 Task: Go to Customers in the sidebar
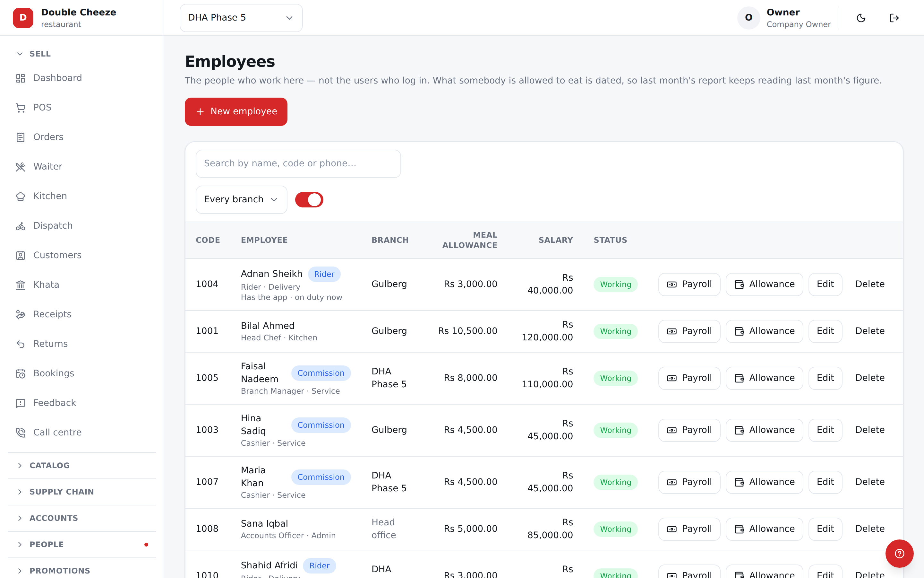tap(82, 255)
